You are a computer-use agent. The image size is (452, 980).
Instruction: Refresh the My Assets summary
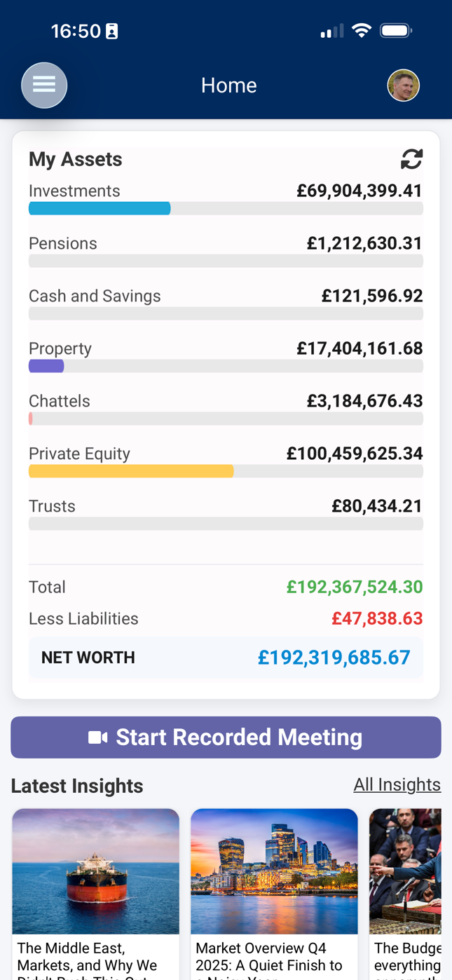click(412, 159)
